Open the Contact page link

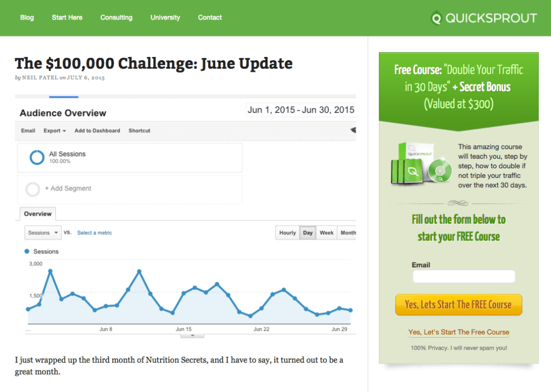click(x=210, y=18)
